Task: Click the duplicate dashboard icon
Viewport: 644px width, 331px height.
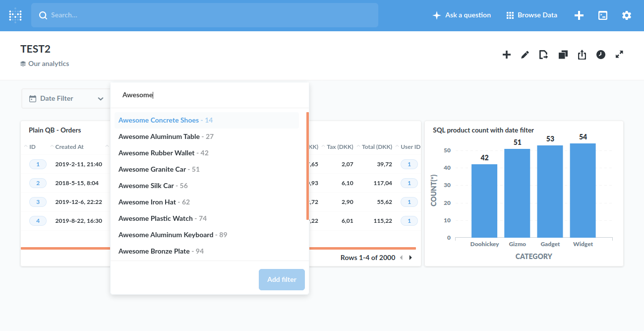Action: coord(563,55)
